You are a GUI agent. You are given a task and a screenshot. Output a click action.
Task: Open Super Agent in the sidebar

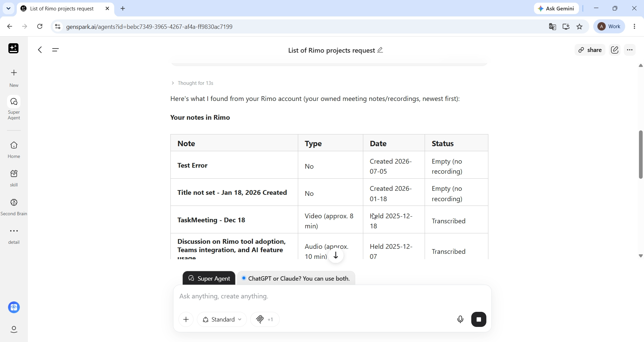pos(14,108)
